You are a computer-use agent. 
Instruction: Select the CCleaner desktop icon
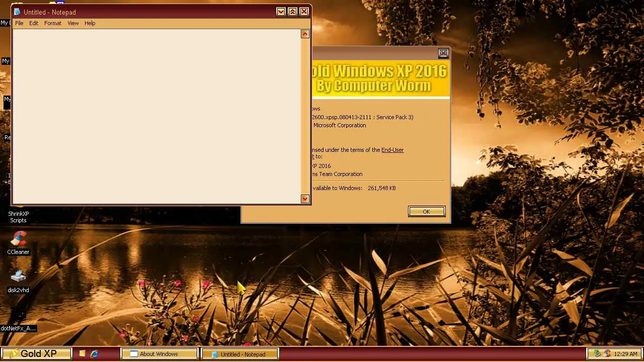(x=19, y=243)
